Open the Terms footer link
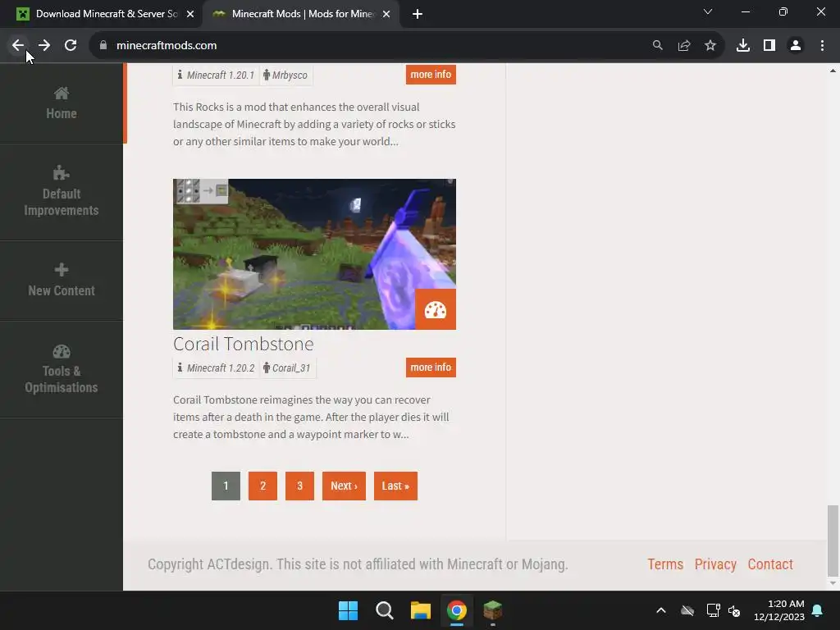Screen dimensions: 840x630 tap(665, 564)
